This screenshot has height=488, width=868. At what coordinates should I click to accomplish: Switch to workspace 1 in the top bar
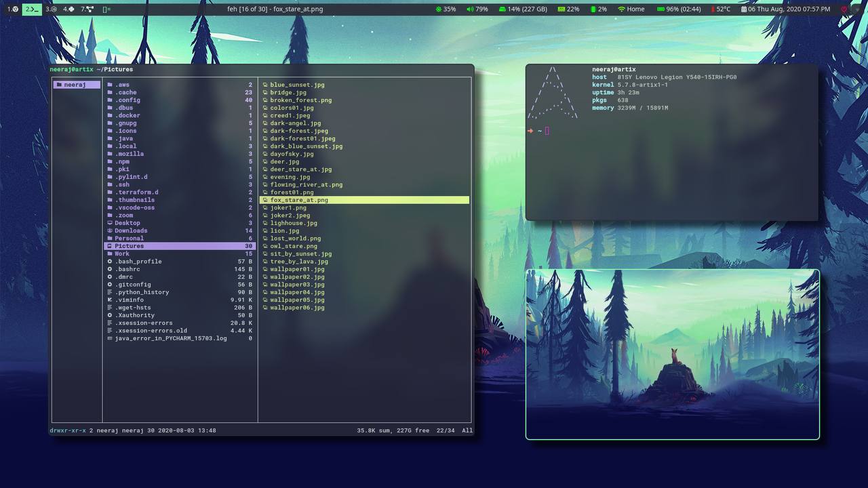click(x=12, y=9)
